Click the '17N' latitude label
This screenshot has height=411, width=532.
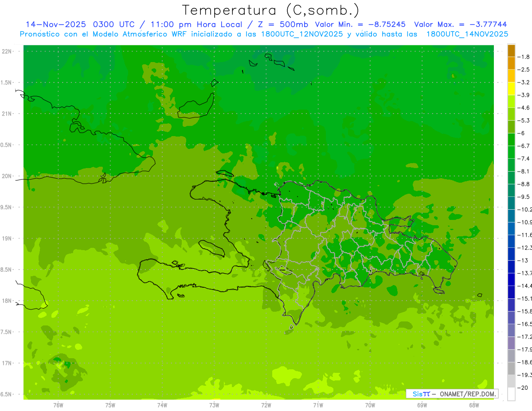8,363
